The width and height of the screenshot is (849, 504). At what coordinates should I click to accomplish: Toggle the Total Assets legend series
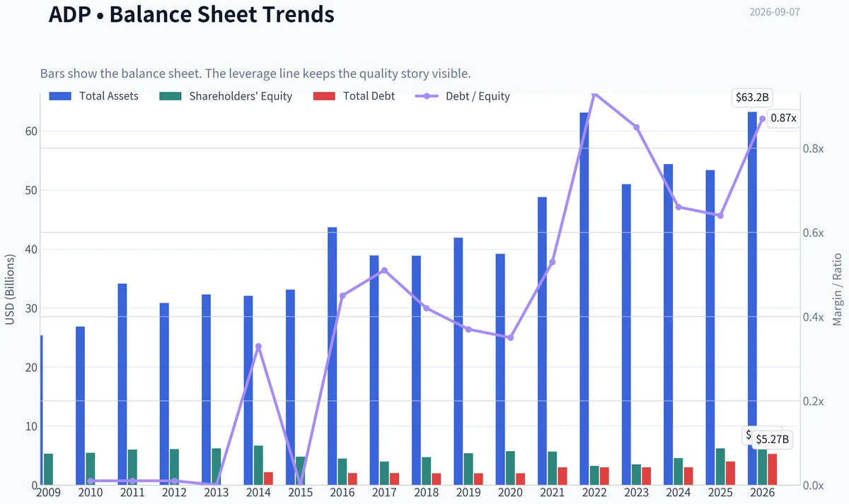tap(93, 96)
